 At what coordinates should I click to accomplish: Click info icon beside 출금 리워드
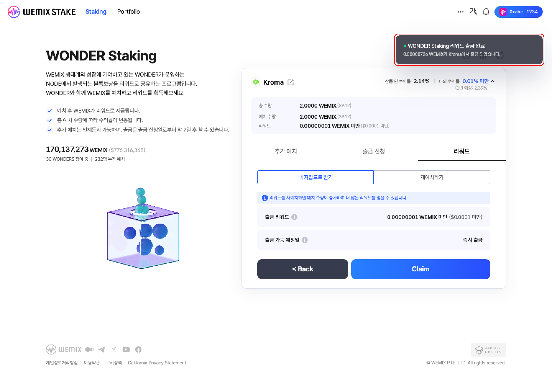tap(294, 217)
